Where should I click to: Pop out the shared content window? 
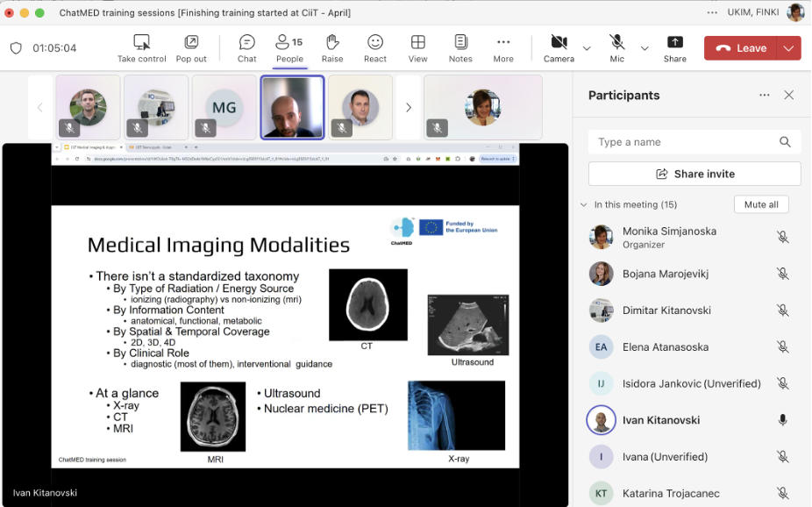pos(191,43)
